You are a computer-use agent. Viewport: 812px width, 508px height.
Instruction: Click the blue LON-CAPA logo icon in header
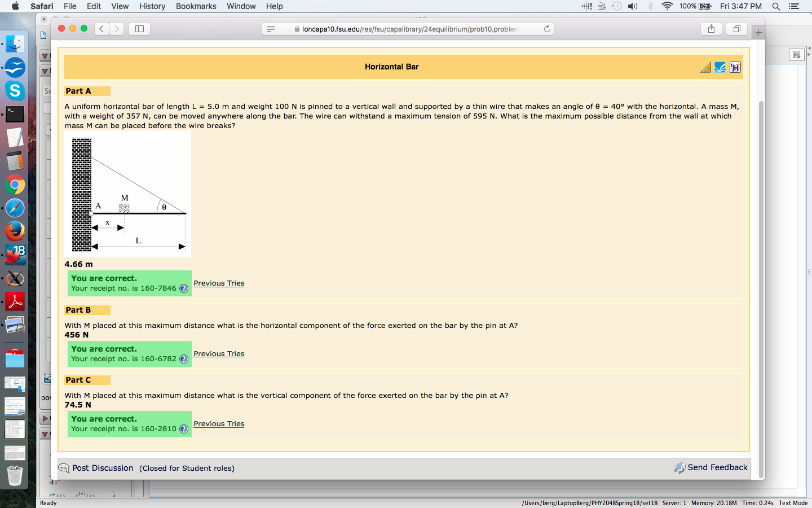coord(720,68)
